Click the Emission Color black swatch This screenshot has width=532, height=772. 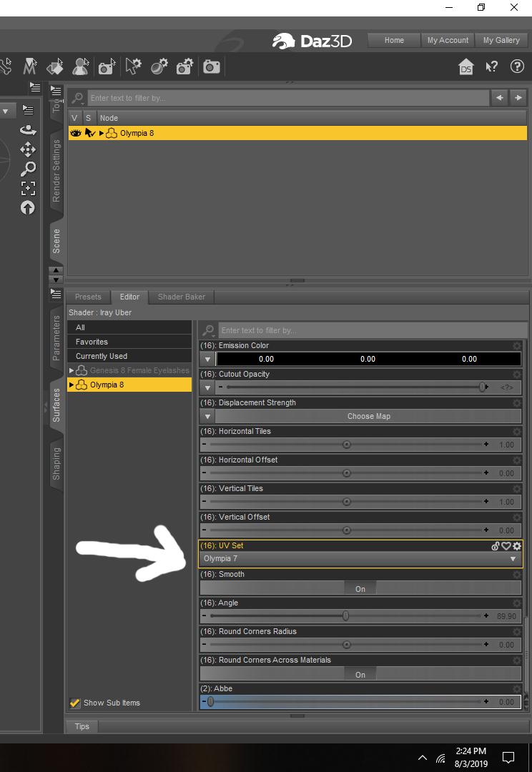tap(368, 359)
